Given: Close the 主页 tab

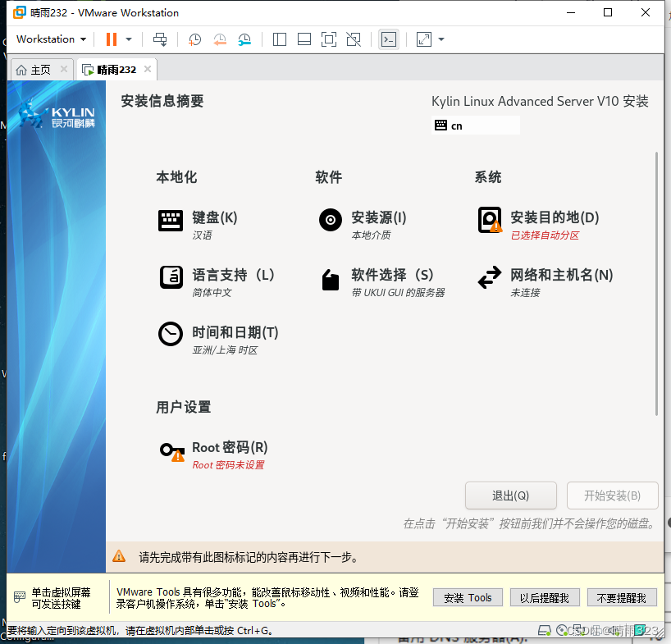Looking at the screenshot, I should (64, 69).
